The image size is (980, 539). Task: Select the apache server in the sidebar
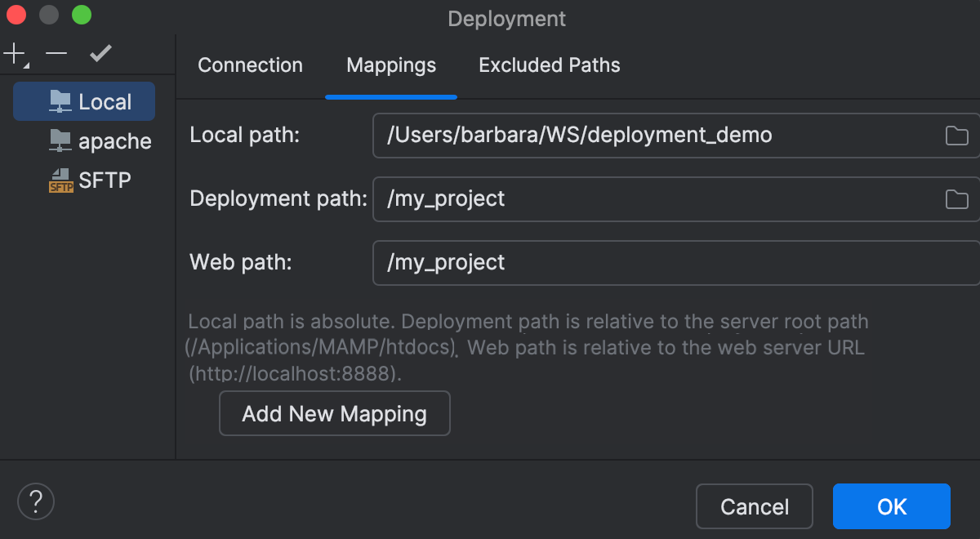[114, 140]
